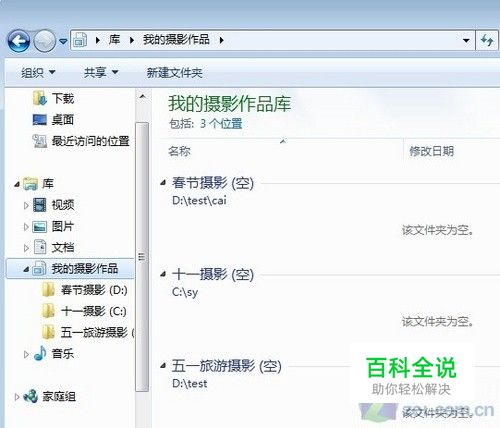Collapse the 春节摄影 (空) group

tap(163, 183)
